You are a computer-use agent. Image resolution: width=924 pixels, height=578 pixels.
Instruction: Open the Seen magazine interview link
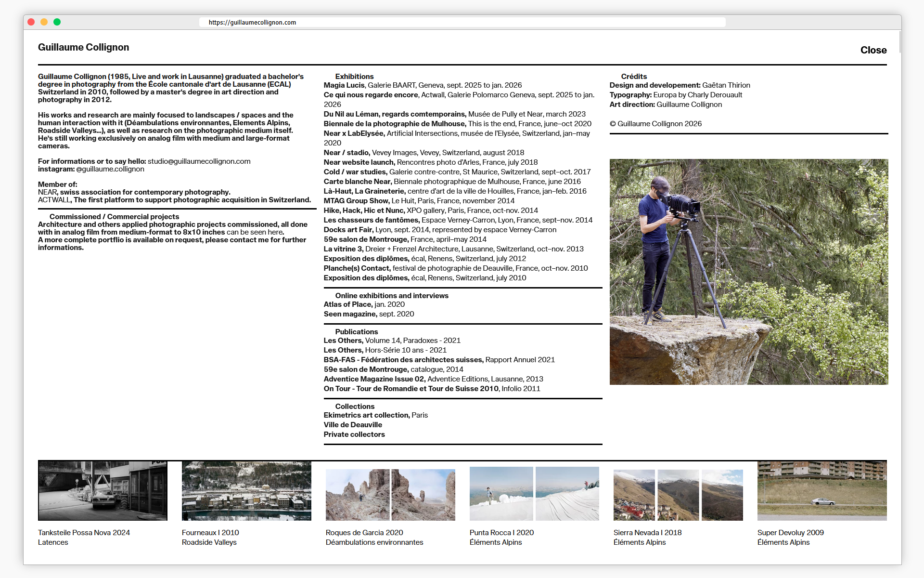point(350,314)
